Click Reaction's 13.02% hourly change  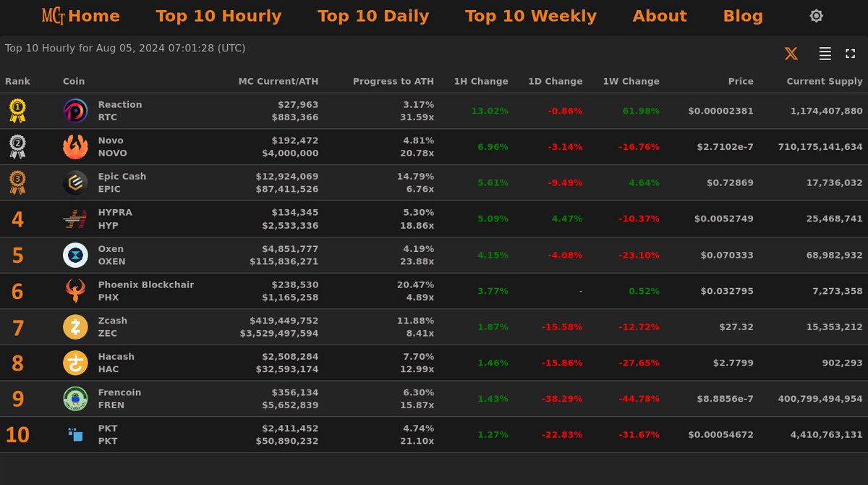coord(490,111)
